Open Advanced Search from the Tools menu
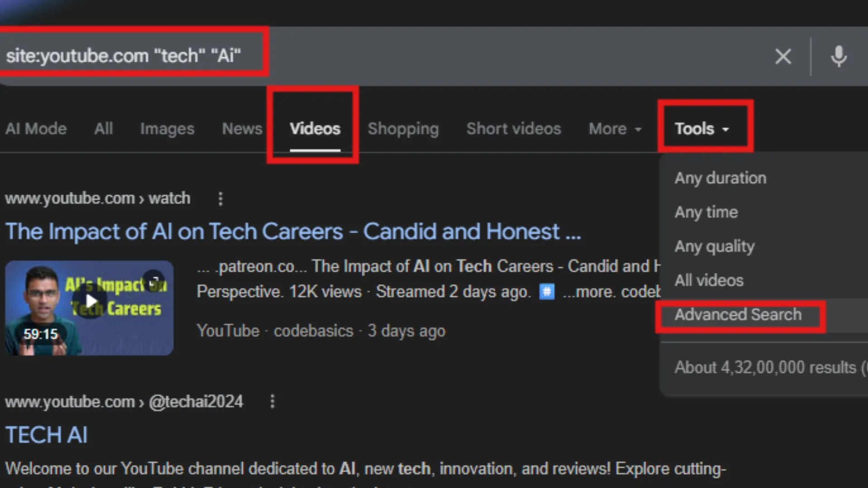868x488 pixels. click(x=738, y=314)
